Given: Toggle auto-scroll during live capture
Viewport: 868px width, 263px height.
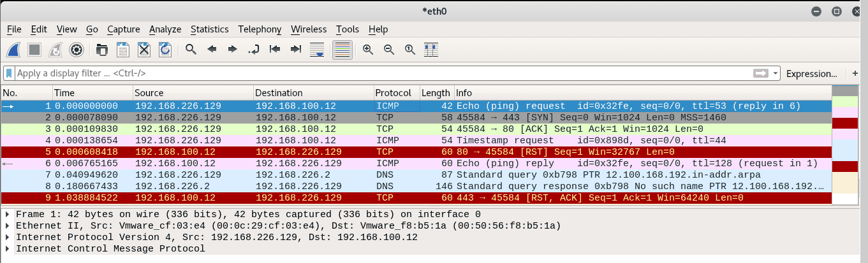Looking at the screenshot, I should (317, 50).
